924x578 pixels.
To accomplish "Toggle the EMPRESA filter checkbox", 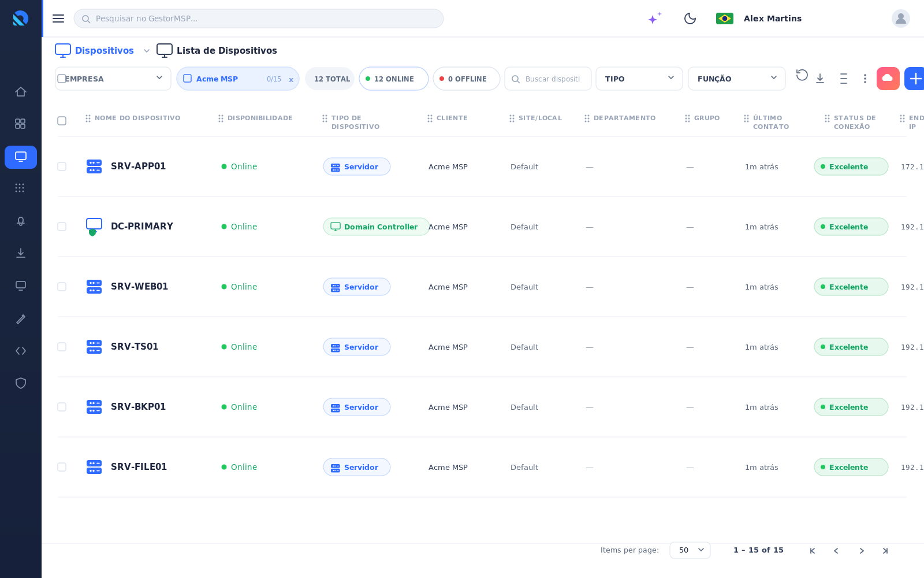I will pyautogui.click(x=62, y=79).
